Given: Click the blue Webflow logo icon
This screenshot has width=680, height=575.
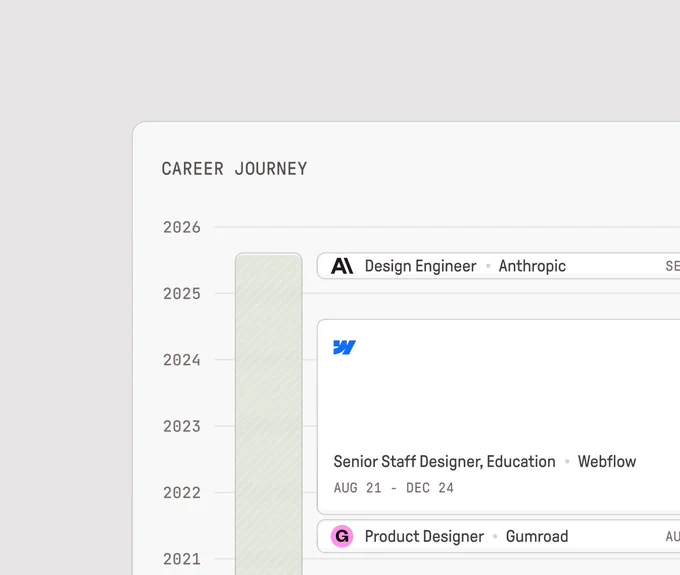Looking at the screenshot, I should click(x=344, y=347).
